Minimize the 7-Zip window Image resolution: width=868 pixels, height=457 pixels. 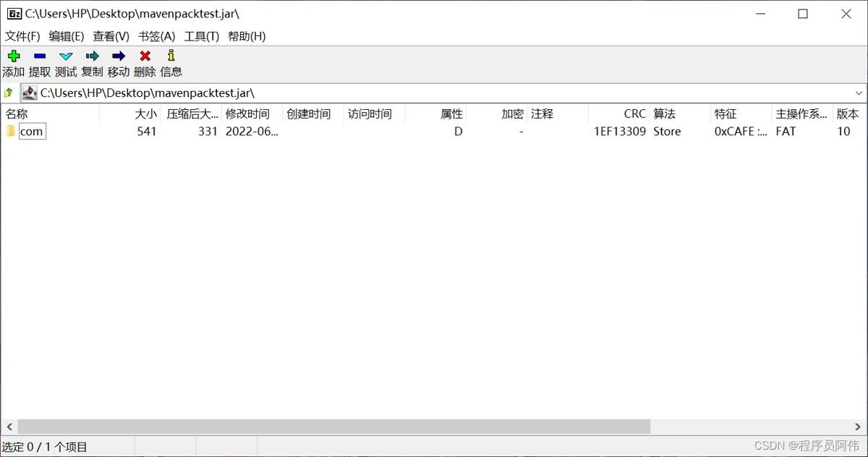tap(759, 14)
